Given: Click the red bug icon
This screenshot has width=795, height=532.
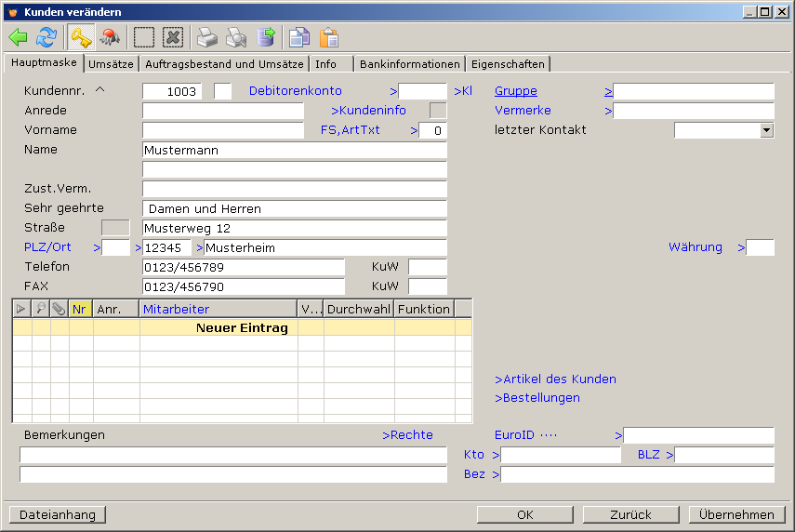Looking at the screenshot, I should pyautogui.click(x=111, y=37).
